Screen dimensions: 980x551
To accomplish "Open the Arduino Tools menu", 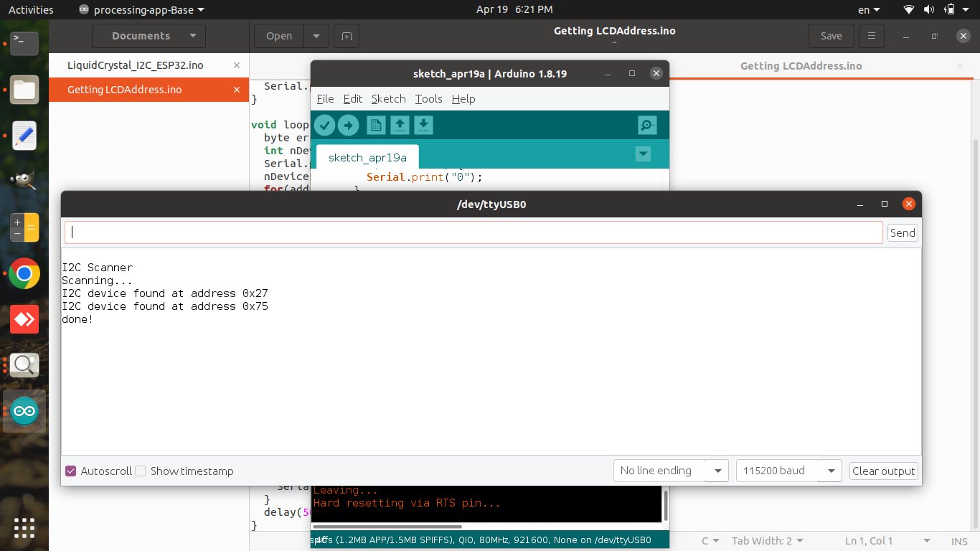I will pyautogui.click(x=428, y=99).
